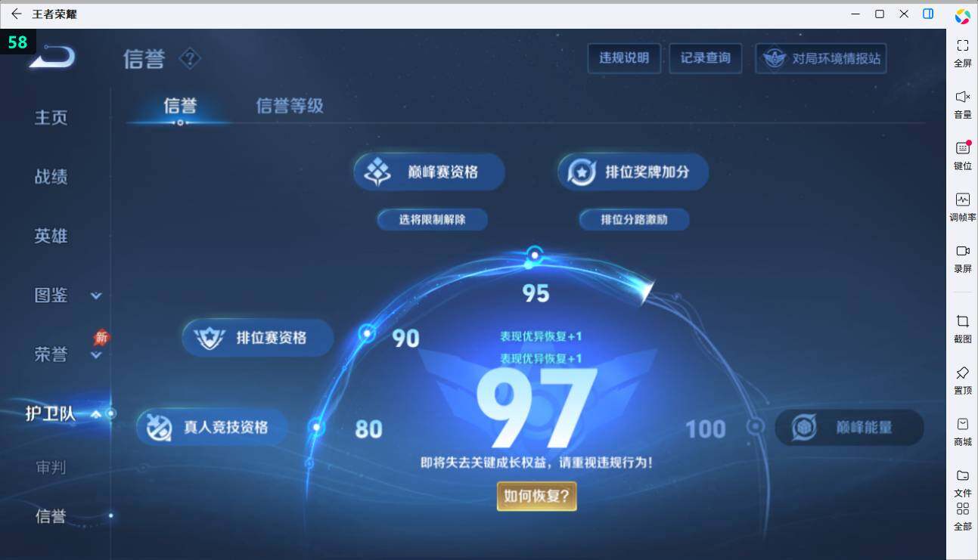Click the 如何恢复? button

(x=536, y=498)
